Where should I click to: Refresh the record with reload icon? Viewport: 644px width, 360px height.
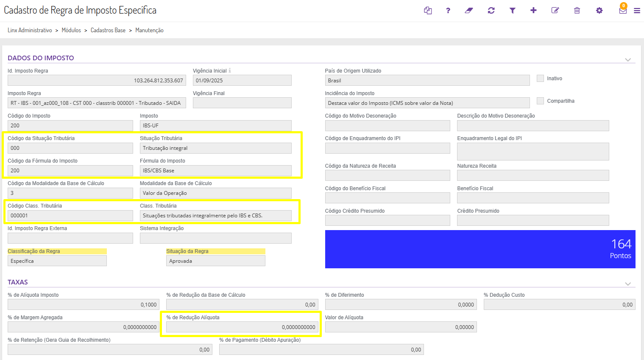pos(491,11)
